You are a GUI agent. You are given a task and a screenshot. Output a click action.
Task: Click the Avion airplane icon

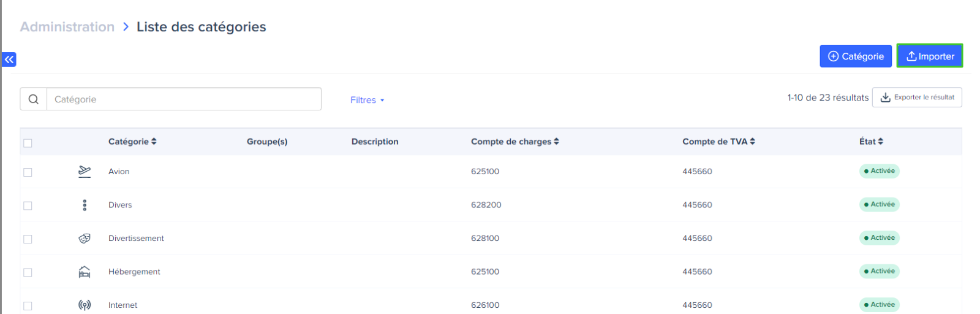click(x=85, y=172)
